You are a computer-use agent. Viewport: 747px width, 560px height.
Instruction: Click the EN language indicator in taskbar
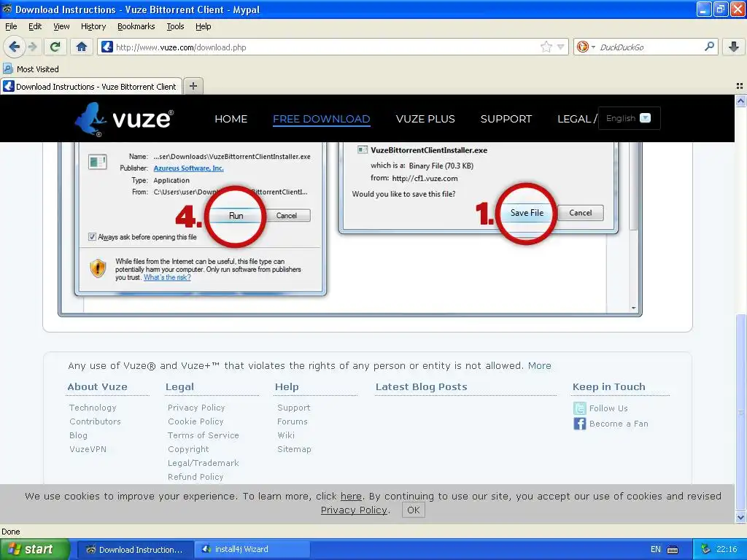click(x=656, y=549)
